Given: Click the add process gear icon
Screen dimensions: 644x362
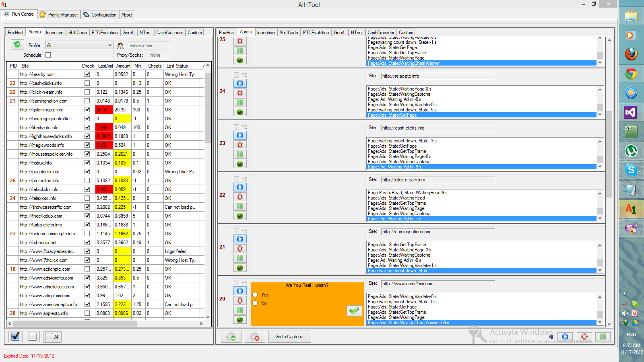Looking at the screenshot, I should click(231, 337).
